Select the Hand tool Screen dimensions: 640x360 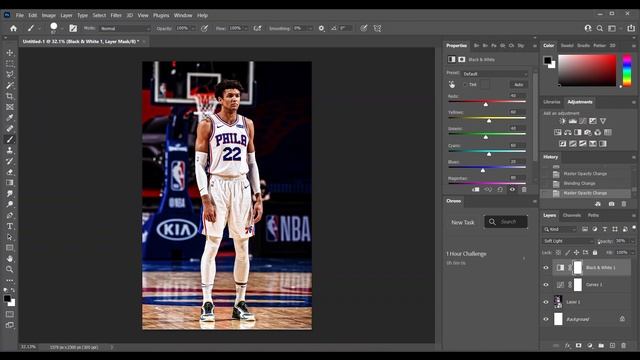pyautogui.click(x=10, y=258)
